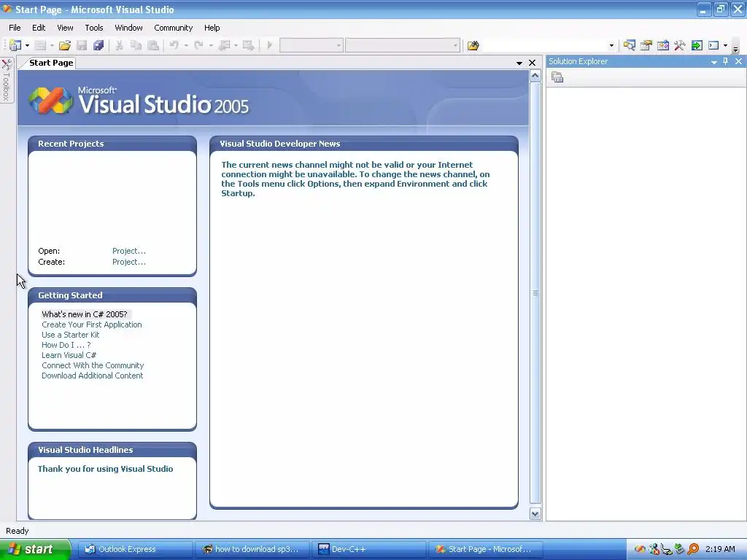
Task: Open the active documents list dropdown arrow
Action: click(x=519, y=63)
